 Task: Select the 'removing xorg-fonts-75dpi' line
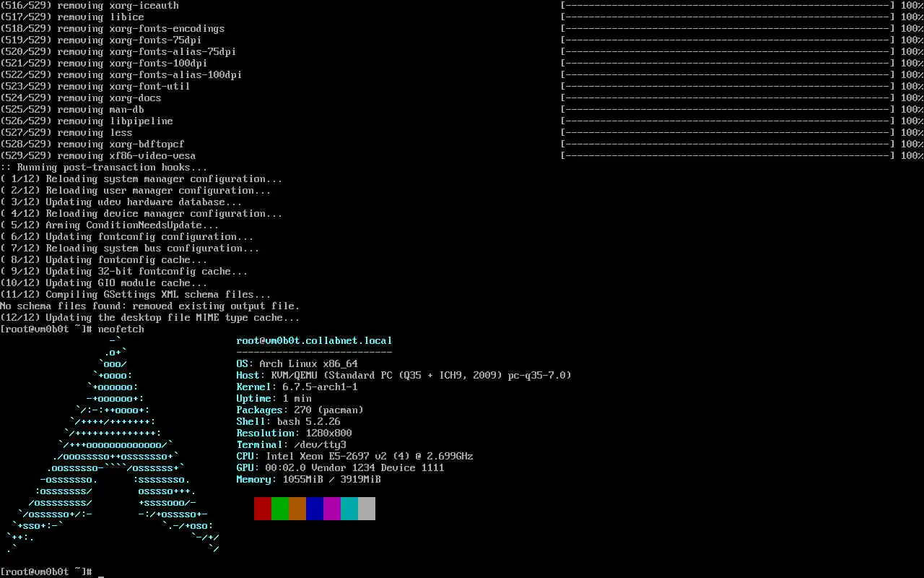pos(101,40)
